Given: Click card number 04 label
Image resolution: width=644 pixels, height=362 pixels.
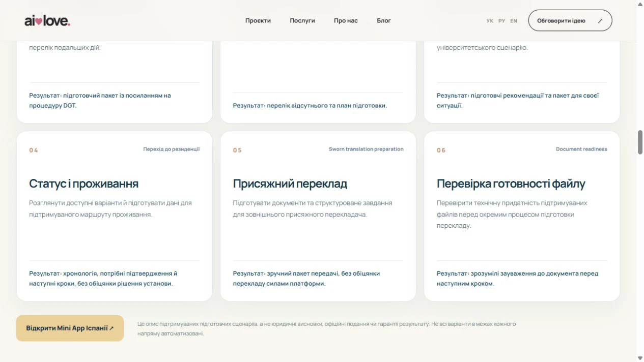Looking at the screenshot, I should (x=34, y=150).
